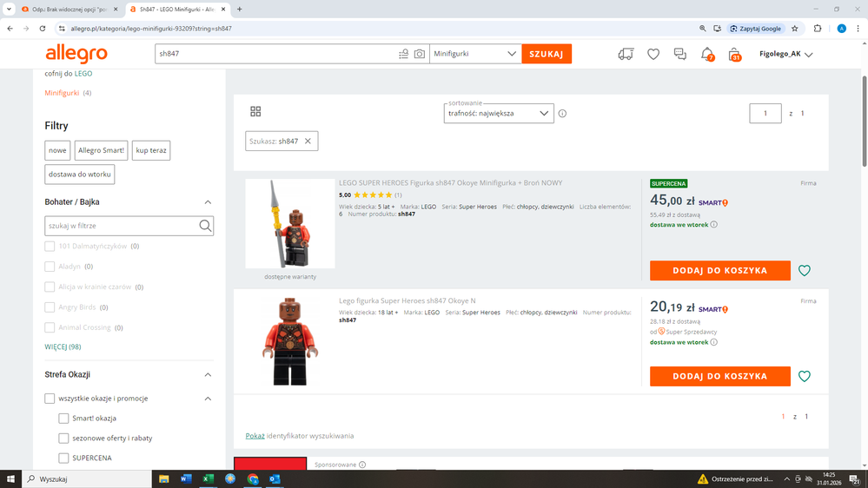Remove the 'Szukasz: sh847' filter chip
Viewport: 868px width, 488px height.
(308, 141)
